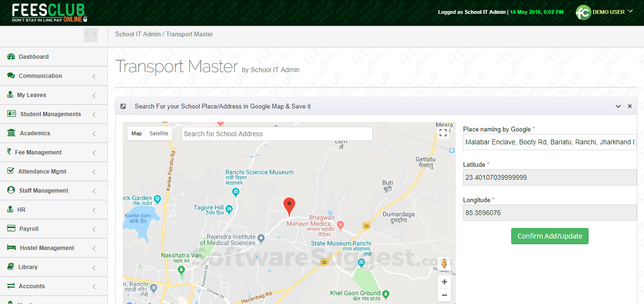Screen dimensions: 644x304
Task: Expand the My Leaves menu chevron
Action: pos(94,95)
